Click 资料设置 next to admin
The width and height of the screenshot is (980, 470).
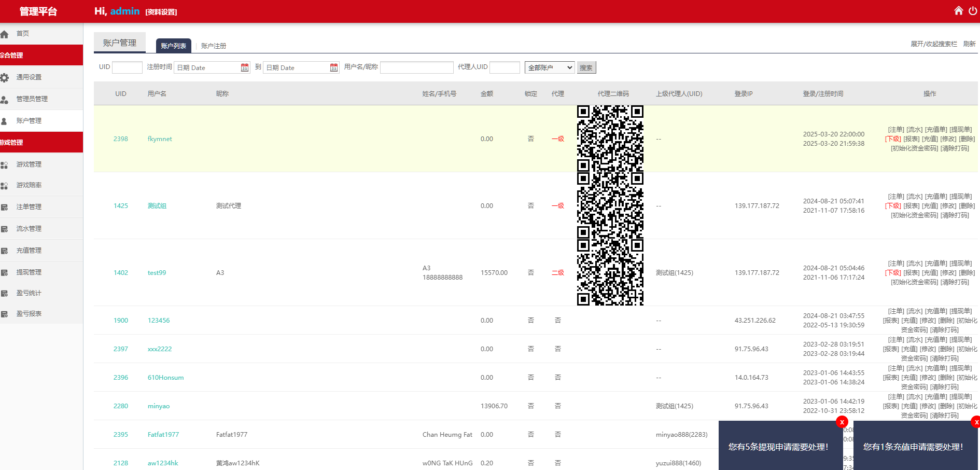point(161,12)
